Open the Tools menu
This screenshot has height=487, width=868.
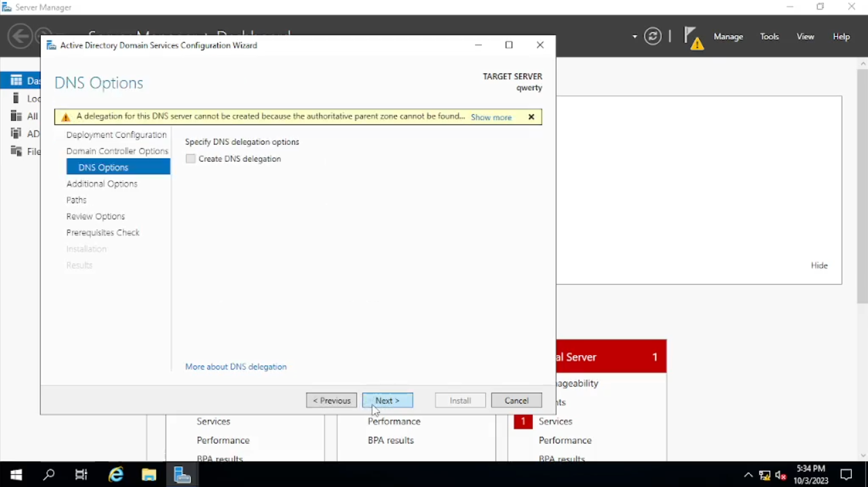point(769,37)
